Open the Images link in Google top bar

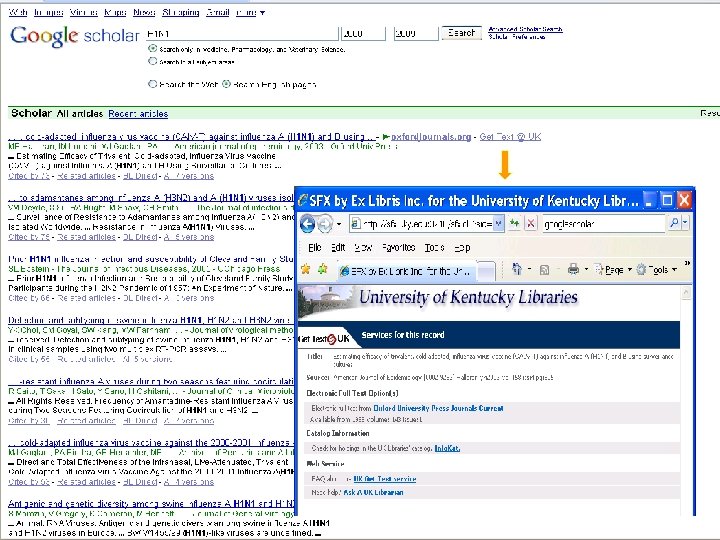(48, 12)
